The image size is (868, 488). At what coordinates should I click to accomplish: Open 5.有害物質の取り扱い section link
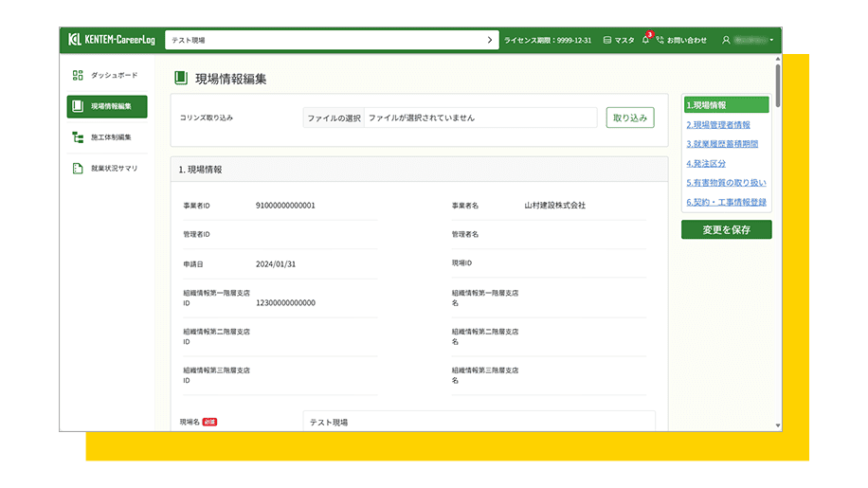click(x=726, y=182)
